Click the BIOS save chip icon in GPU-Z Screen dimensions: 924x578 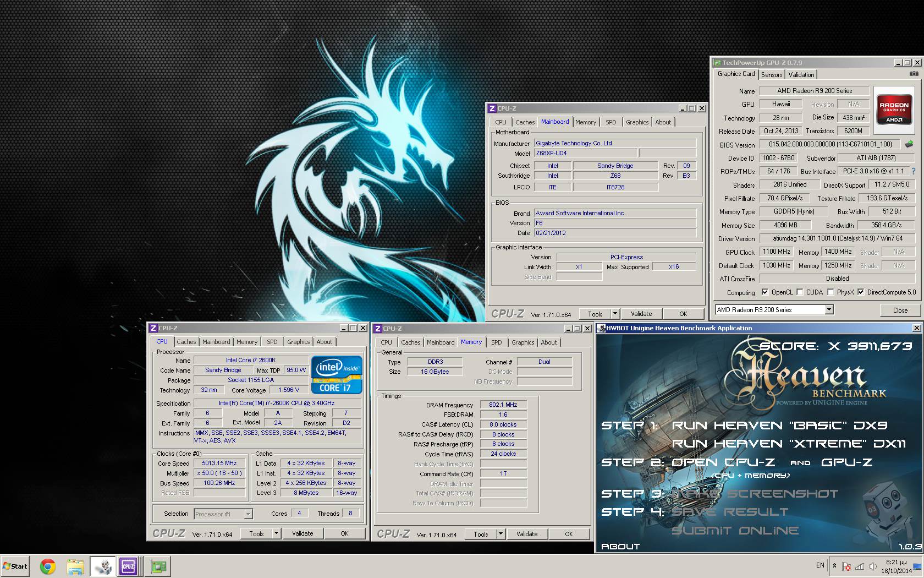click(x=909, y=144)
